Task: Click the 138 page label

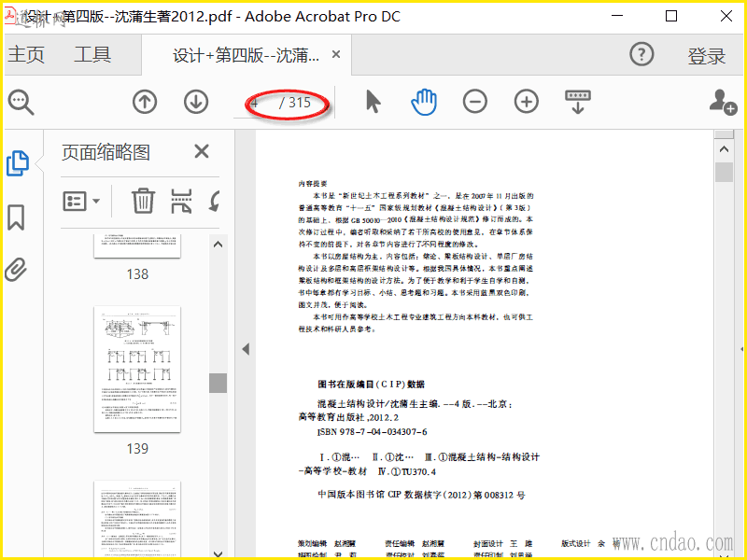Action: click(x=137, y=274)
